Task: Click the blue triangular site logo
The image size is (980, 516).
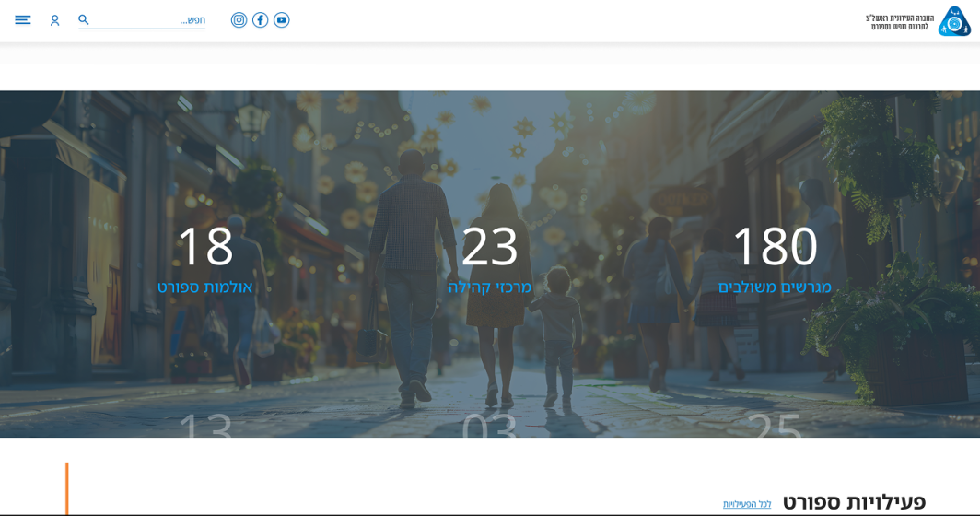Action: pos(954,21)
